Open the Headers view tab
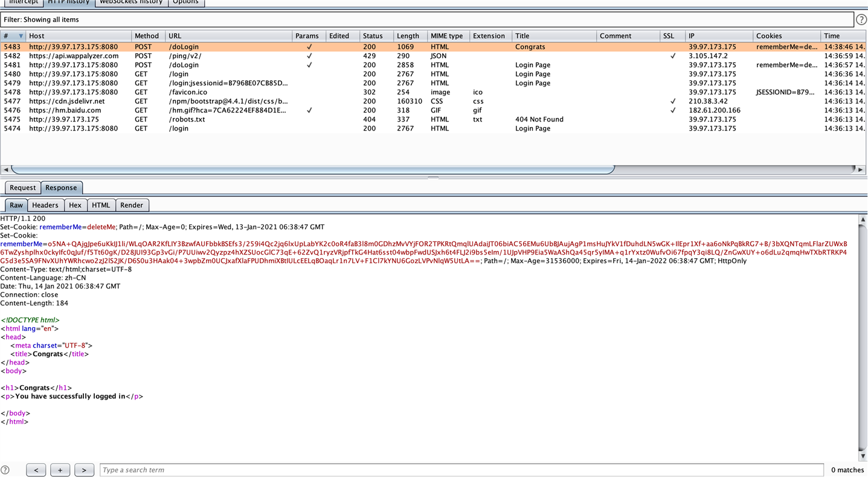The image size is (868, 477). click(x=45, y=205)
